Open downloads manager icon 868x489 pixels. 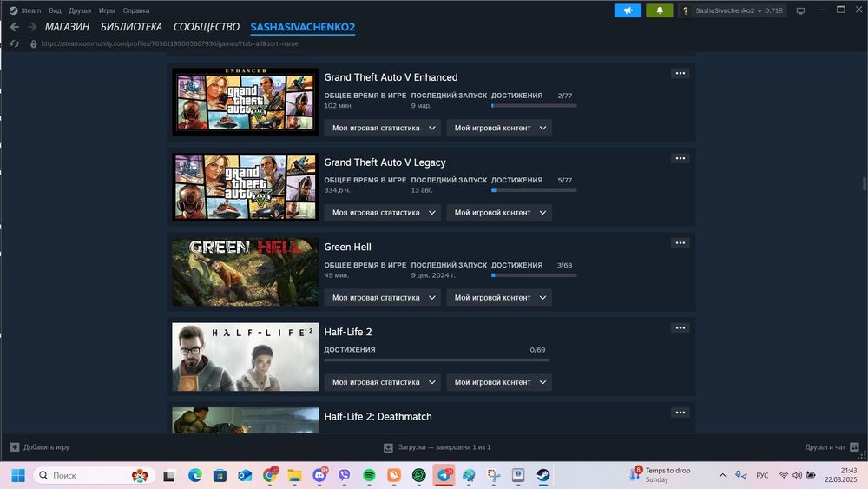[x=388, y=447]
